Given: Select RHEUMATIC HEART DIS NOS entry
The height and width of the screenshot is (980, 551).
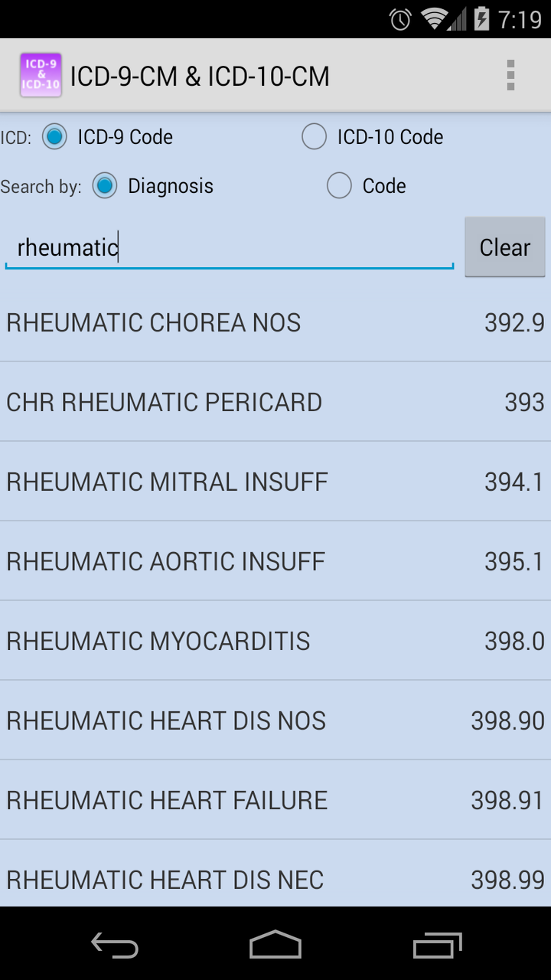Looking at the screenshot, I should click(x=275, y=720).
